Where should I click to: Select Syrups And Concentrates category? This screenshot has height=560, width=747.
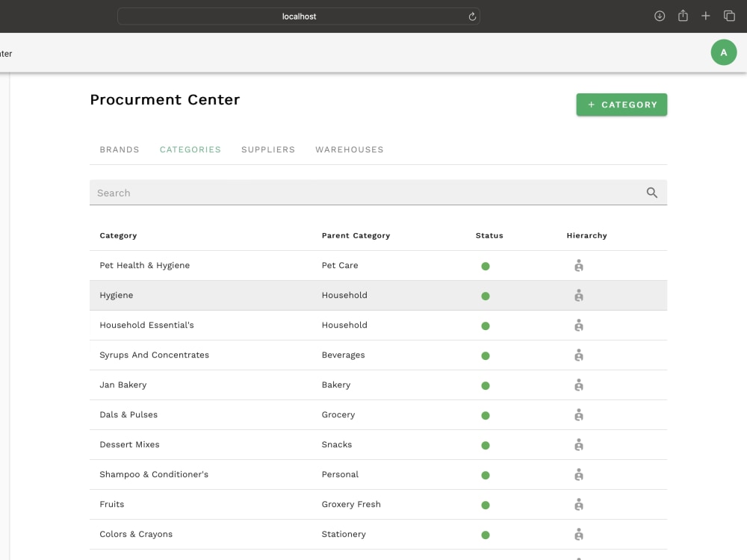pos(155,355)
